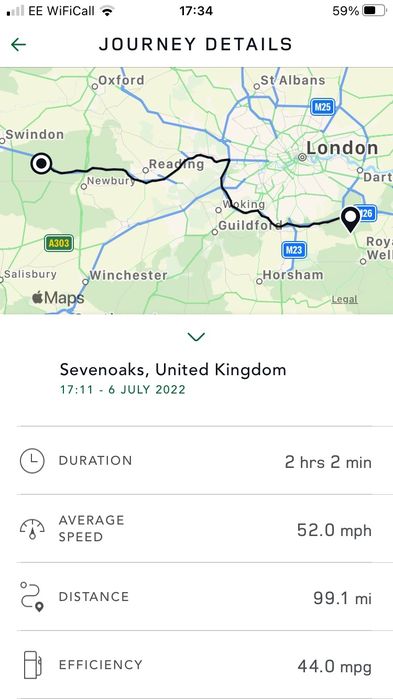Open the Duration row showing 2 hrs 2 min
This screenshot has width=393, height=699.
(x=196, y=461)
